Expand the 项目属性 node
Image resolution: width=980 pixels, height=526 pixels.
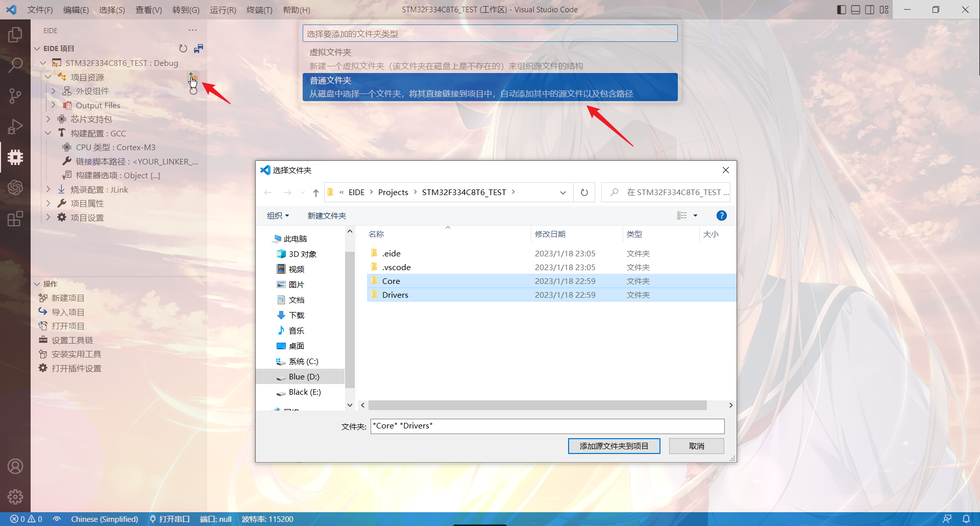point(48,203)
